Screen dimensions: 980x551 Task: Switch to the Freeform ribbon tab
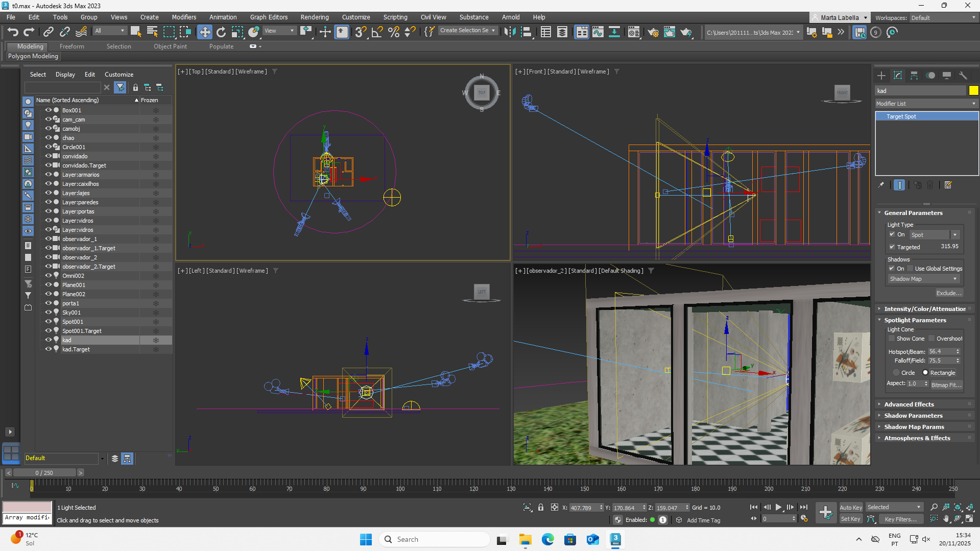[x=71, y=46]
